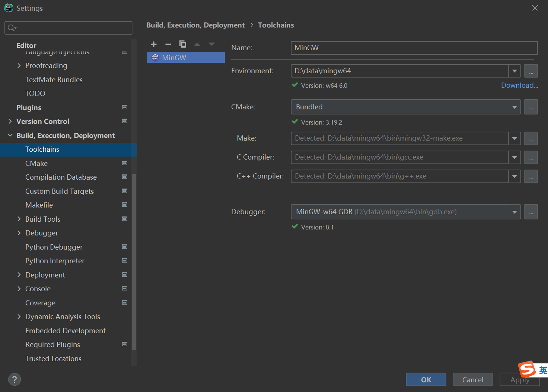Click the Apply button
548x392 pixels.
point(520,380)
